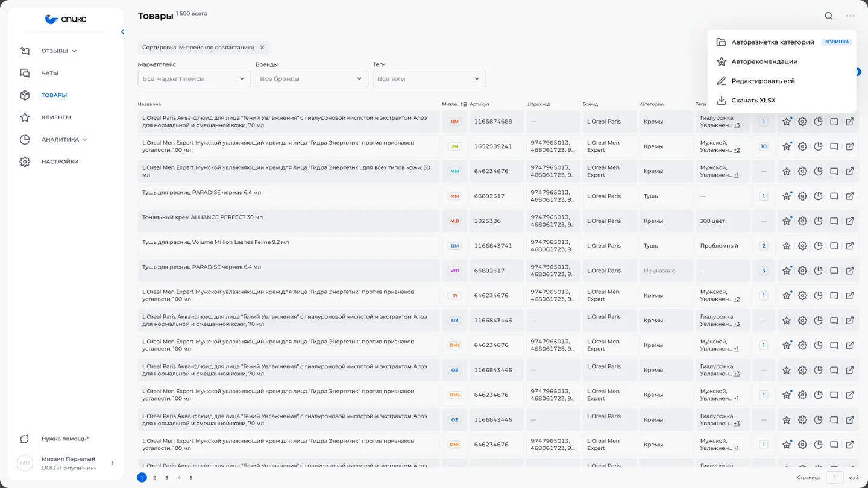The image size is (868, 488).
Task: Open external link for WB PARADISE mascara row
Action: pyautogui.click(x=850, y=271)
